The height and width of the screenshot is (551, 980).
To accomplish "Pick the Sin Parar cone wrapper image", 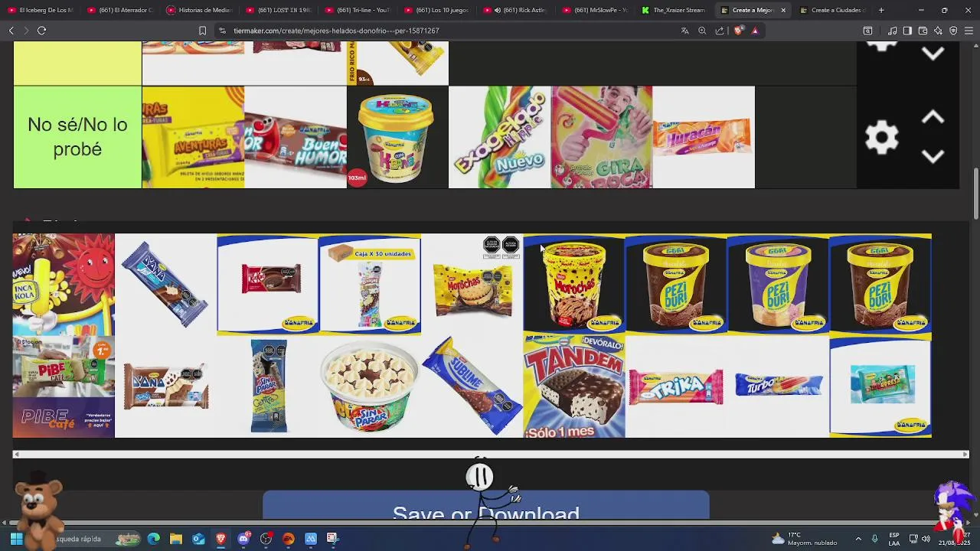I will point(267,386).
